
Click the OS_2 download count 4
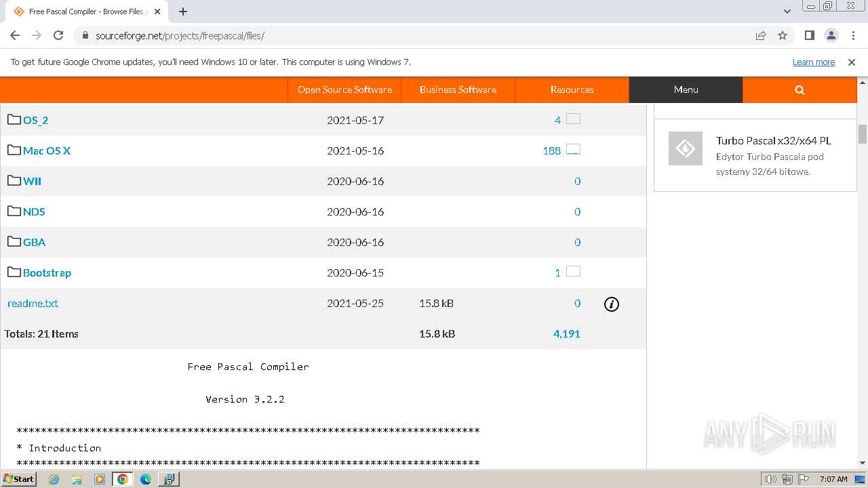[557, 120]
